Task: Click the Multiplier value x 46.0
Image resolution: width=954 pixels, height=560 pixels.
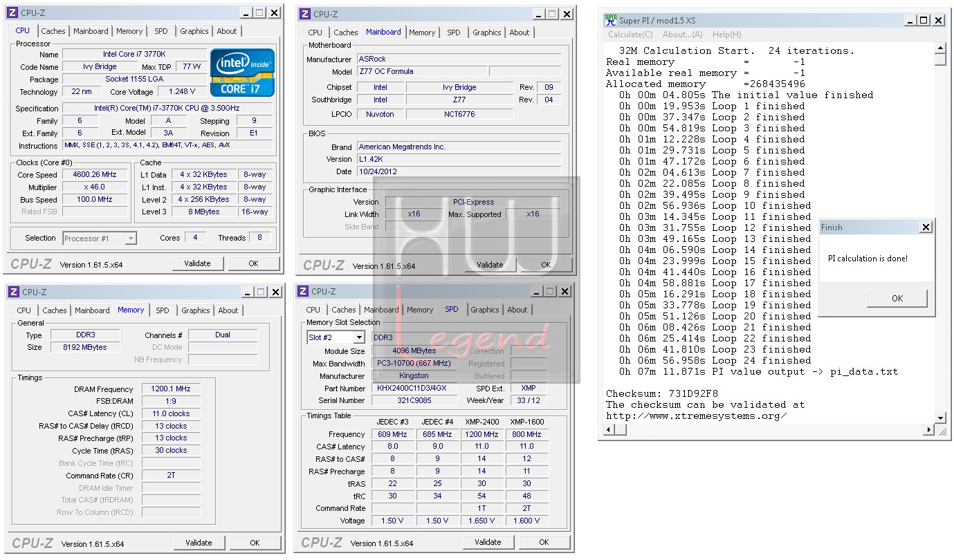Action: (95, 187)
